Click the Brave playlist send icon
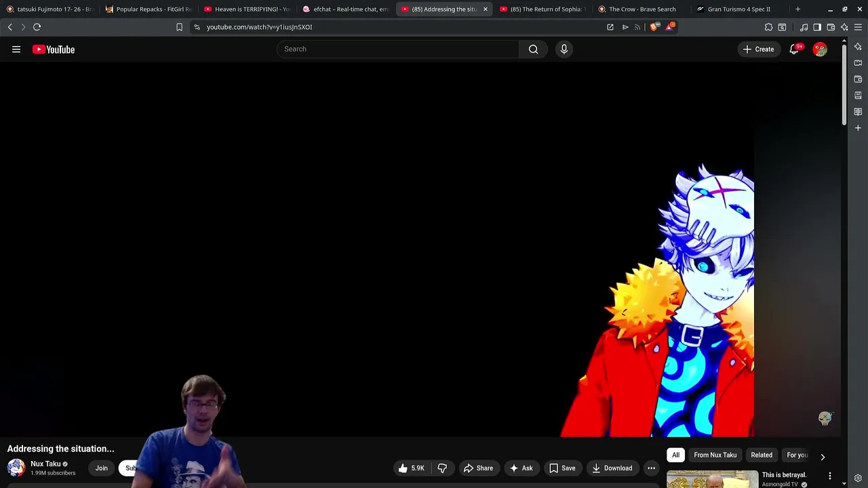Viewport: 868px width, 488px height. pos(625,27)
